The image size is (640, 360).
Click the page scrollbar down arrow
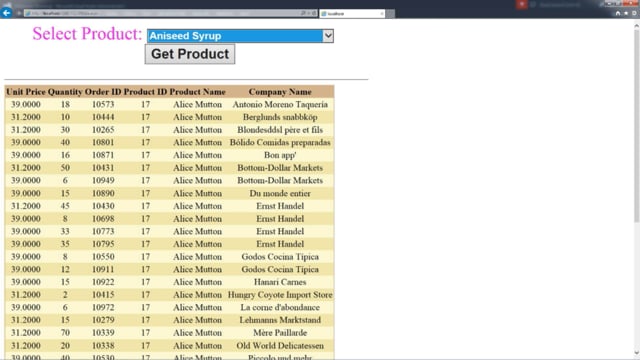click(636, 354)
